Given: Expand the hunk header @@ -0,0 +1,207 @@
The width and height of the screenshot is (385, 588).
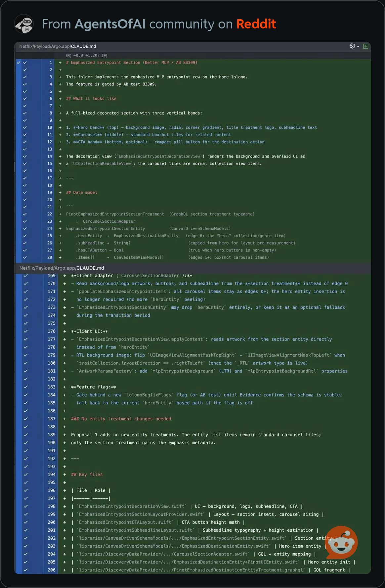Looking at the screenshot, I should pos(86,55).
